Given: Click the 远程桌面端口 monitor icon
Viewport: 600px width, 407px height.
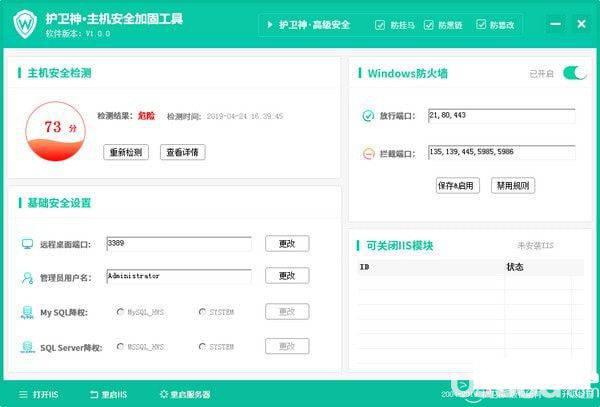Looking at the screenshot, I should pos(27,244).
